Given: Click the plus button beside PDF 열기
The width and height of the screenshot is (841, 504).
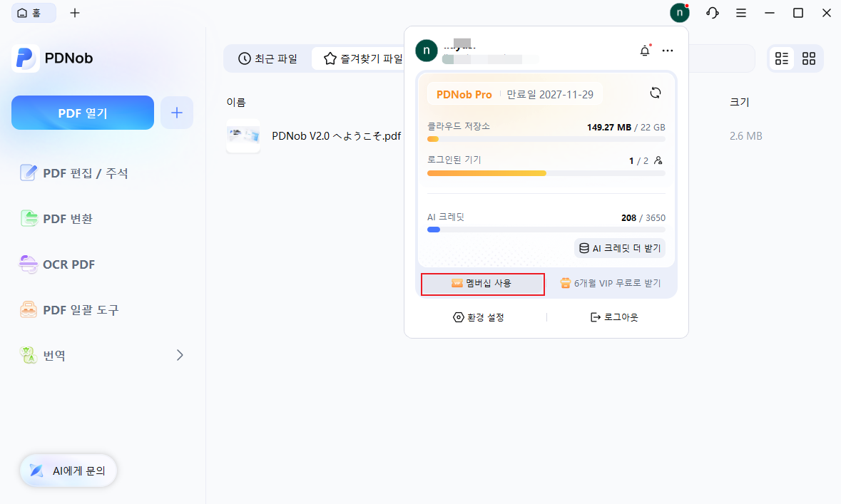Looking at the screenshot, I should coord(176,113).
